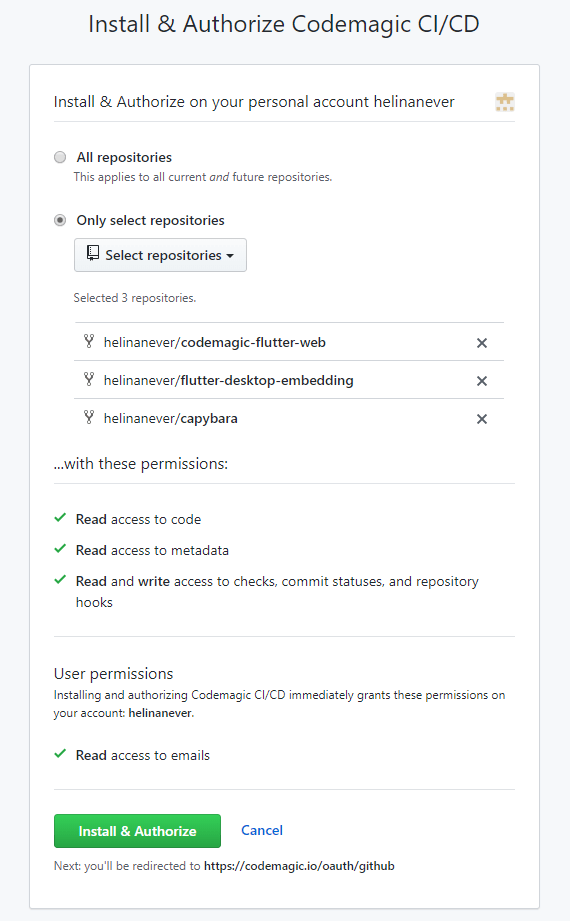Remove flutter-desktop-embedding repository with X icon
Viewport: 570px width, 921px height.
482,381
